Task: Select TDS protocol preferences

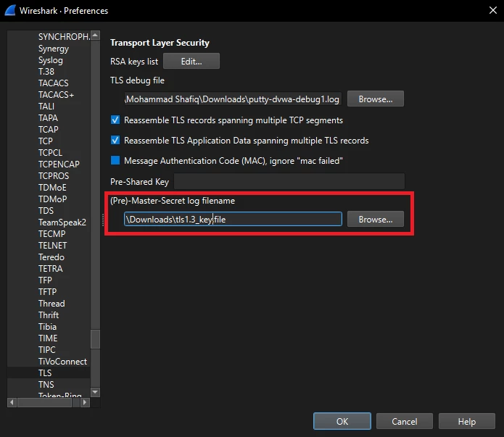Action: click(x=46, y=211)
